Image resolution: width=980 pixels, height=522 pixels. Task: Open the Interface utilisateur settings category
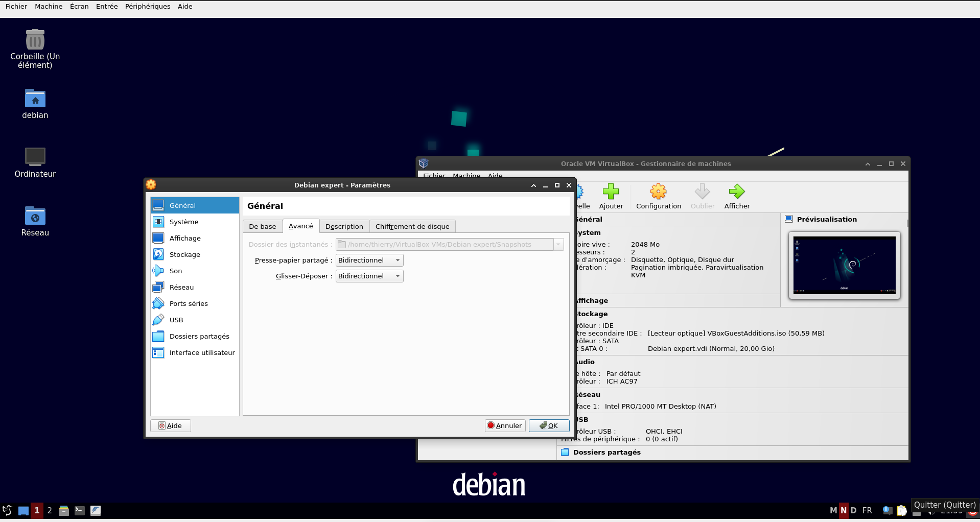click(x=195, y=352)
